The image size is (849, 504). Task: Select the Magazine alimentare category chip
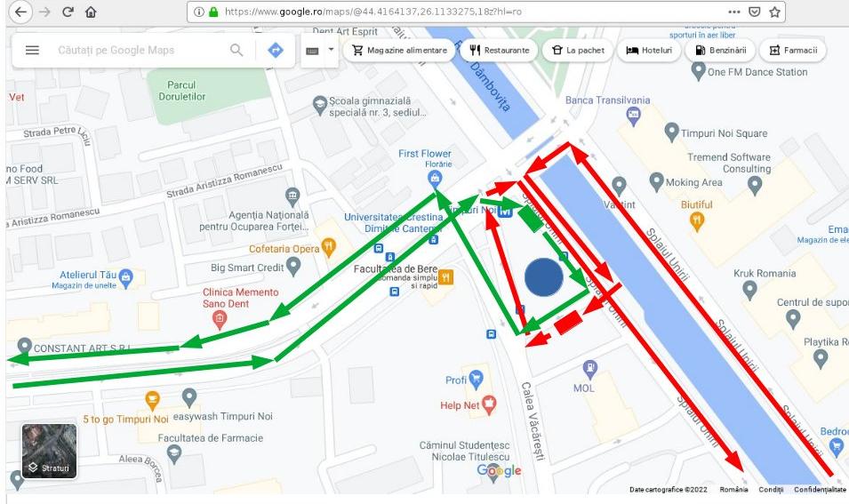pos(399,51)
